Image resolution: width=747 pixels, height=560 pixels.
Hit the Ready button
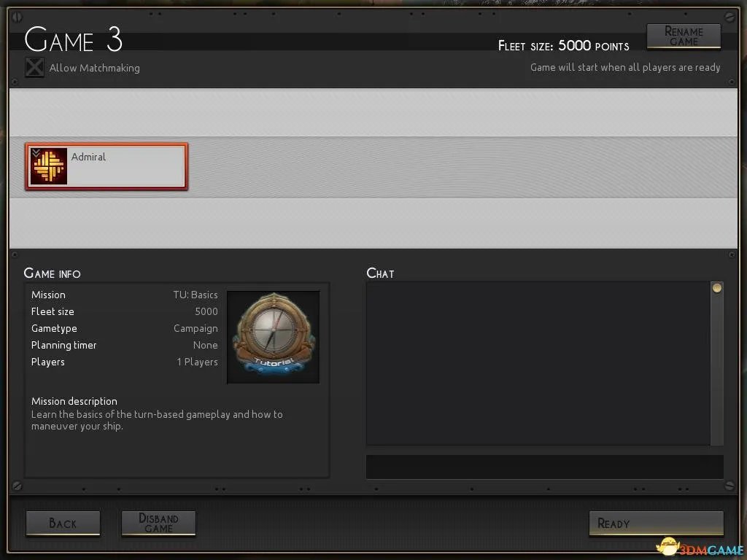(x=655, y=524)
